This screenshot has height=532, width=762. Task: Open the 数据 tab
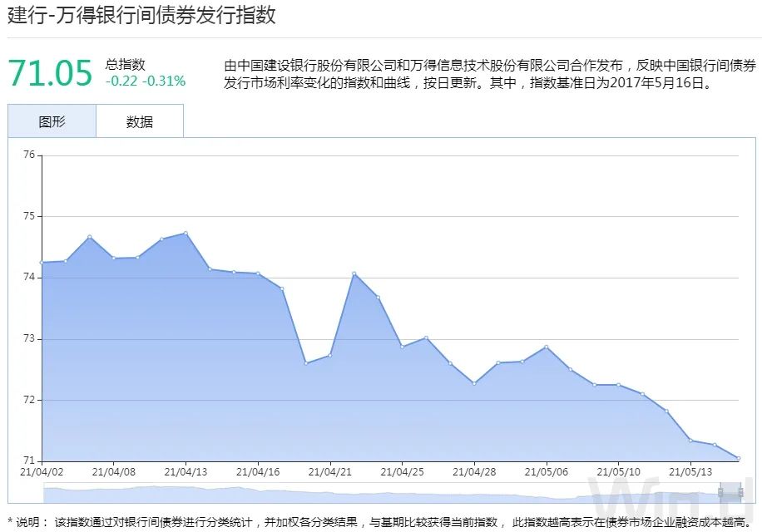tap(140, 121)
